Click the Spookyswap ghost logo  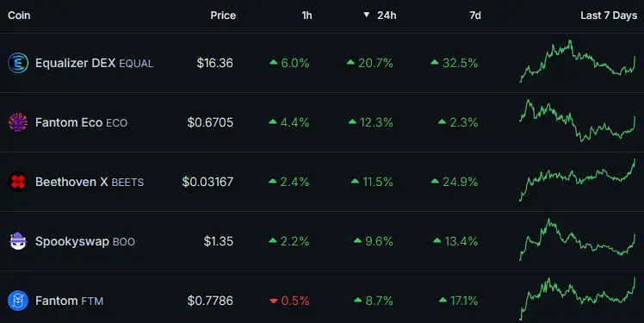click(18, 241)
